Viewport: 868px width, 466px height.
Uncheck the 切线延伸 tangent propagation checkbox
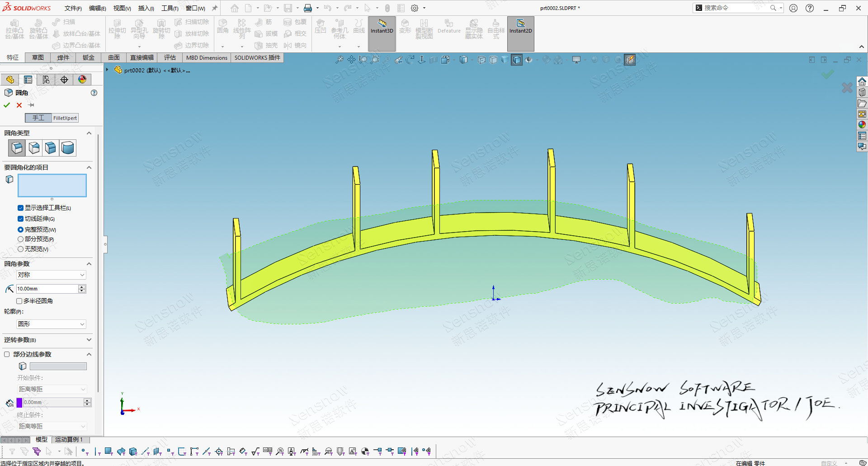(20, 219)
